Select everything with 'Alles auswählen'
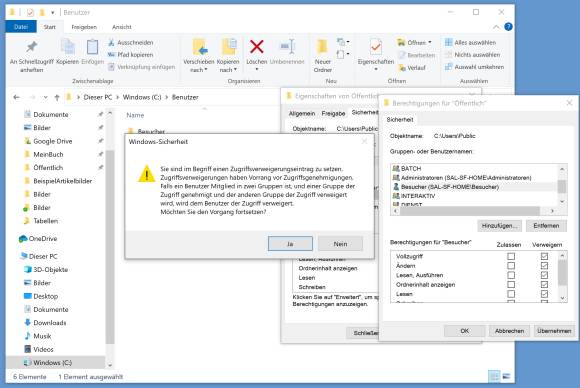Image resolution: width=580 pixels, height=388 pixels. click(x=471, y=43)
